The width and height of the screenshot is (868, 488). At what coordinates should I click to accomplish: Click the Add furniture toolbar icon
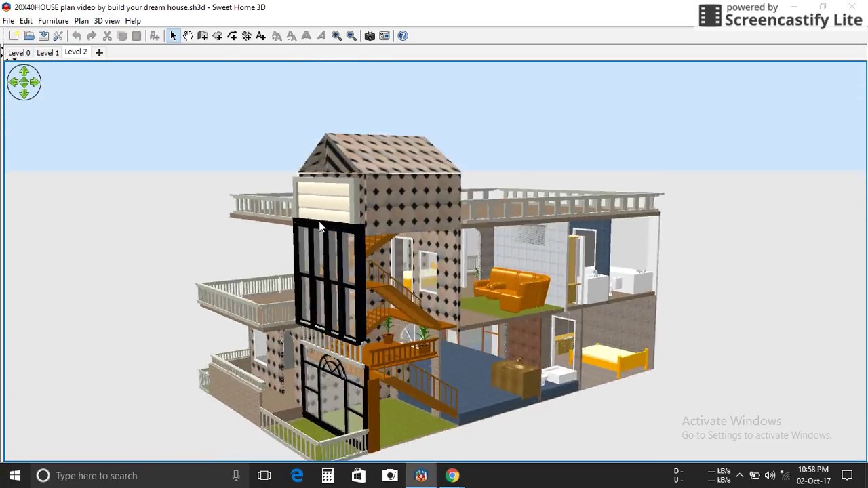pos(155,35)
